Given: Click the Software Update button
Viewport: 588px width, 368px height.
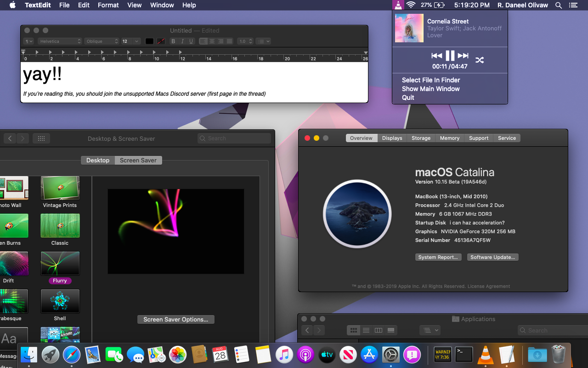Looking at the screenshot, I should [493, 257].
